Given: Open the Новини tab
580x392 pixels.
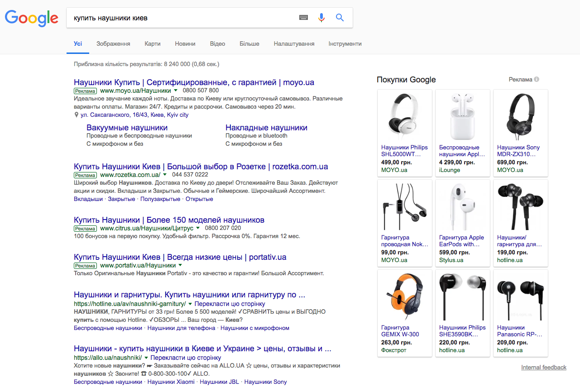Looking at the screenshot, I should coord(185,44).
